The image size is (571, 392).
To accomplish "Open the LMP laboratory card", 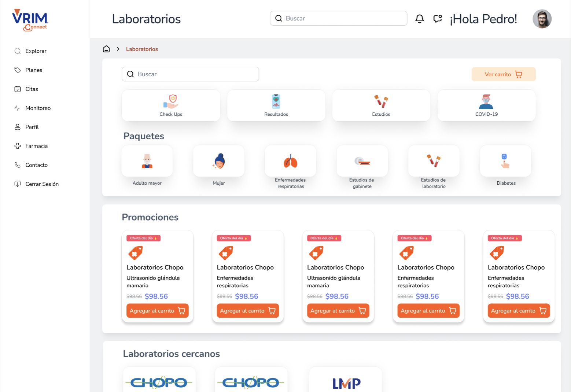I will click(346, 381).
